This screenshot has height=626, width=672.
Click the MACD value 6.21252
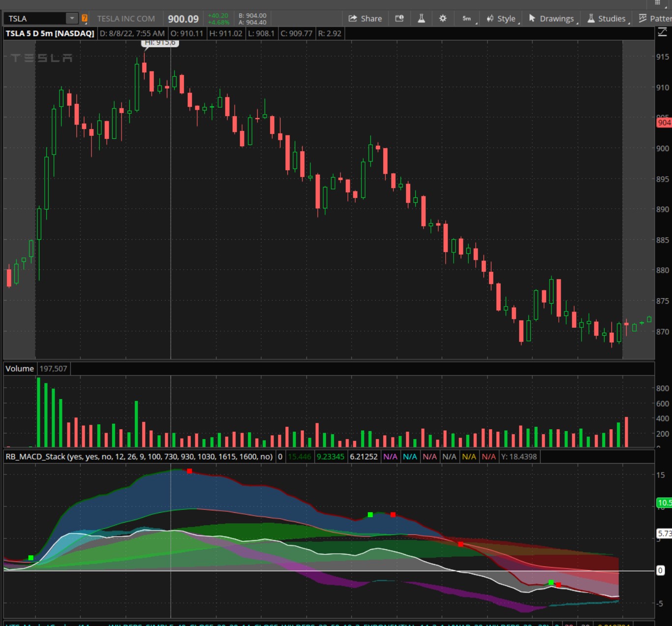pyautogui.click(x=364, y=457)
